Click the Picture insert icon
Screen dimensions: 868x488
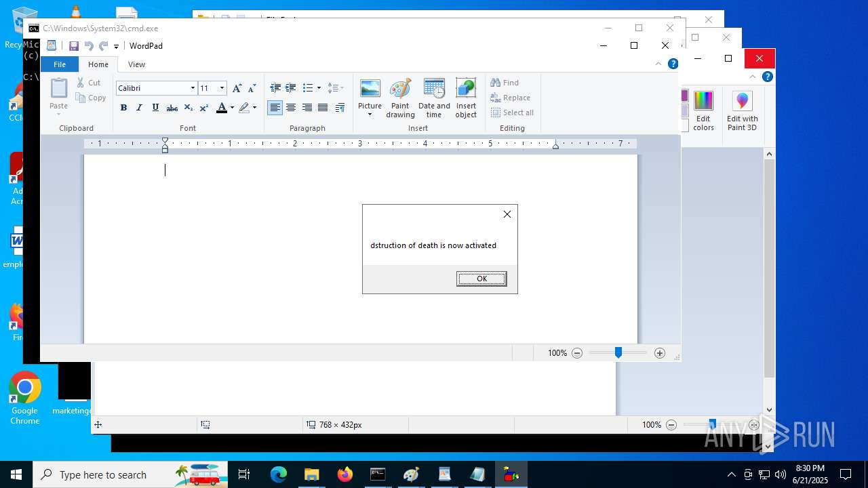[370, 89]
